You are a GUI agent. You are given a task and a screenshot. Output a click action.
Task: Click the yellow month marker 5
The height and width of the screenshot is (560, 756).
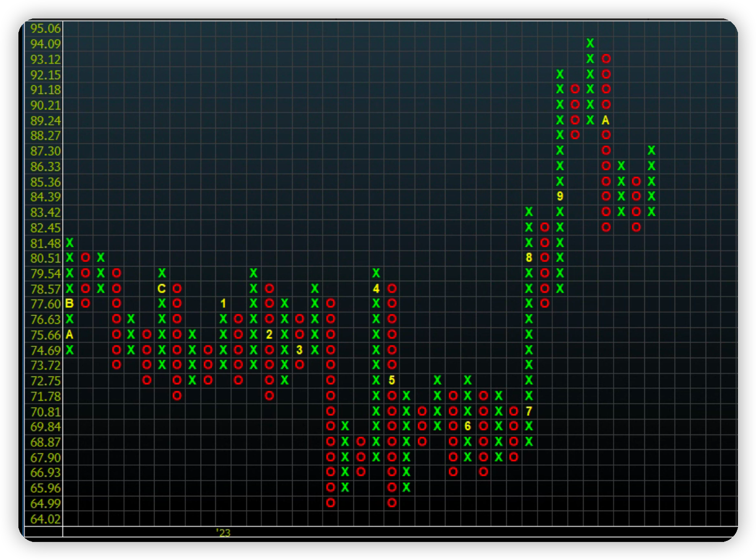pos(391,380)
